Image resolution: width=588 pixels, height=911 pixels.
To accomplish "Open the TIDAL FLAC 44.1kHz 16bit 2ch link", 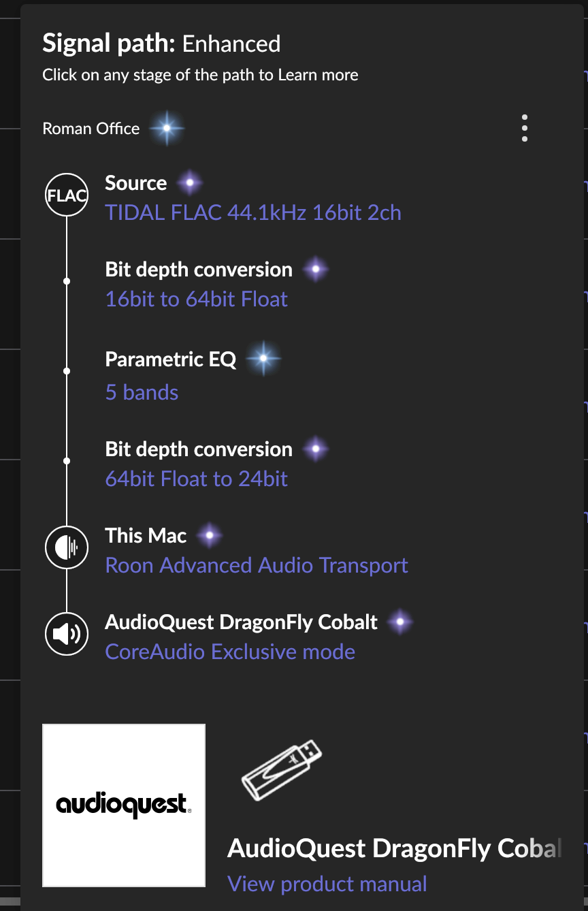I will [x=253, y=212].
